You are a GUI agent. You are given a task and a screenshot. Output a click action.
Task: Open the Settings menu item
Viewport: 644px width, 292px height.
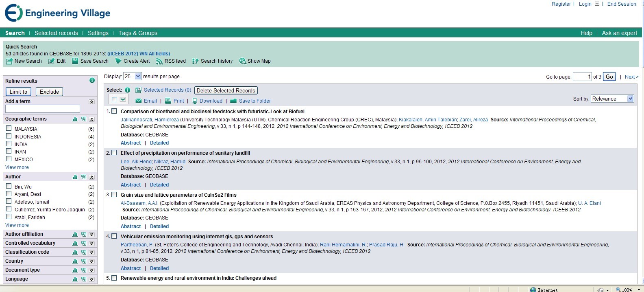(x=98, y=33)
